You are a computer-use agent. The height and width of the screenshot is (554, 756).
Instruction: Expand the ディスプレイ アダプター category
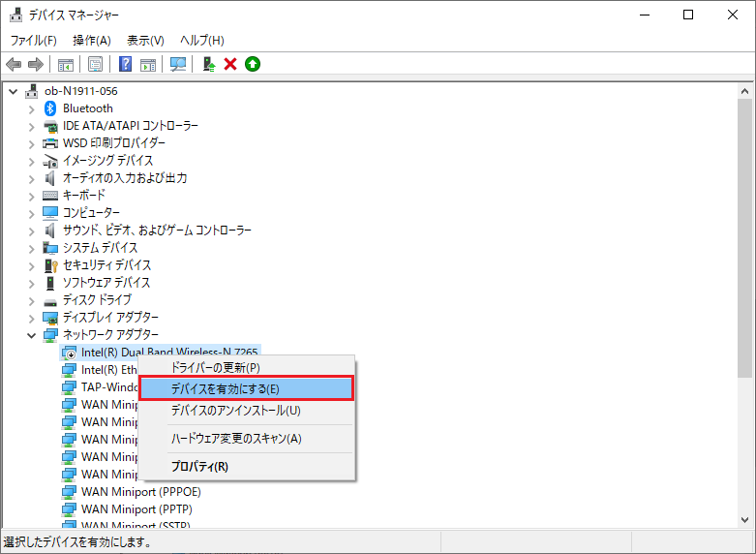pyautogui.click(x=31, y=318)
